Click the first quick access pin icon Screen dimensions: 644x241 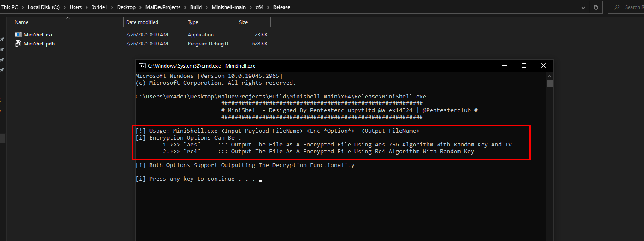[2, 39]
